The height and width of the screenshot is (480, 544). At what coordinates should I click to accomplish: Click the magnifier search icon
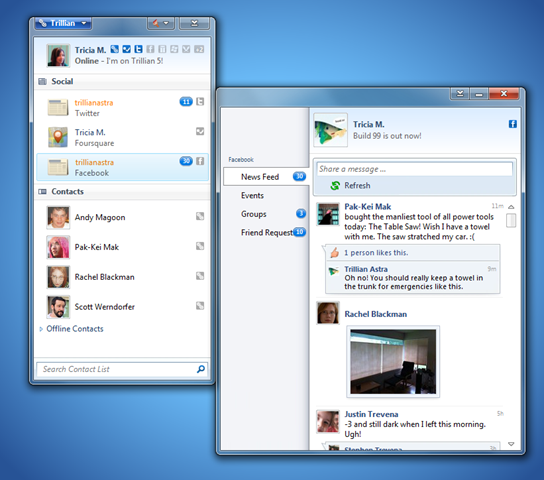coord(201,369)
